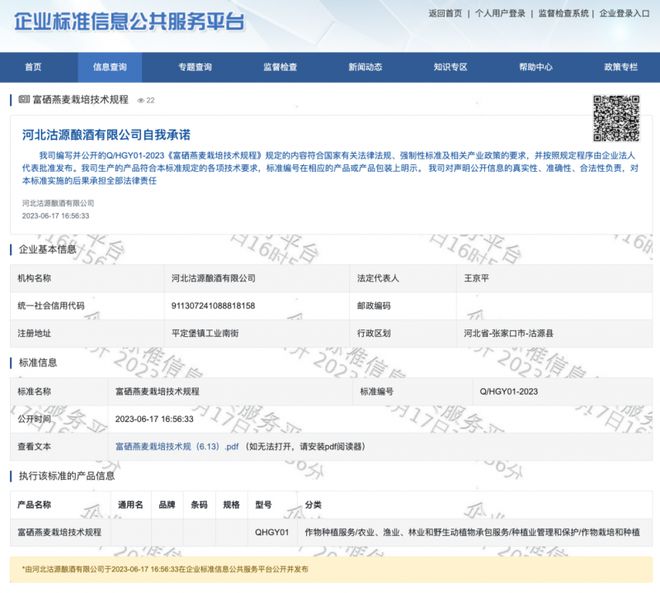Click the view count eye icon
Viewport: 660px width, 593px height.
click(141, 100)
